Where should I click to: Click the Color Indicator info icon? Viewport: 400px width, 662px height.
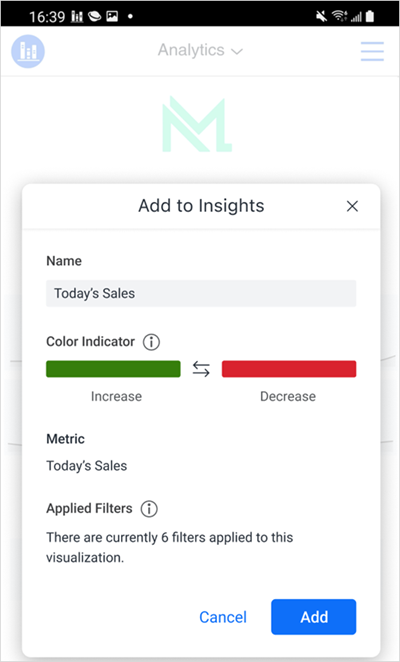coord(151,342)
